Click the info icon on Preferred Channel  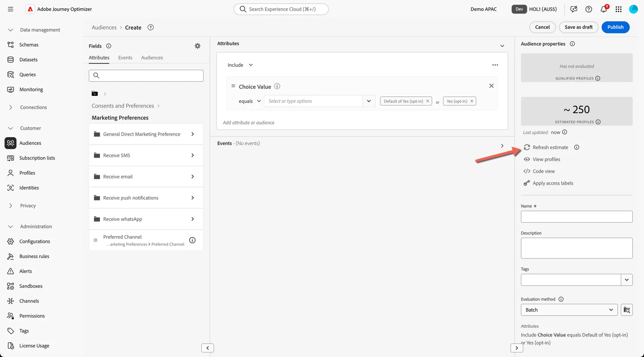tap(192, 240)
